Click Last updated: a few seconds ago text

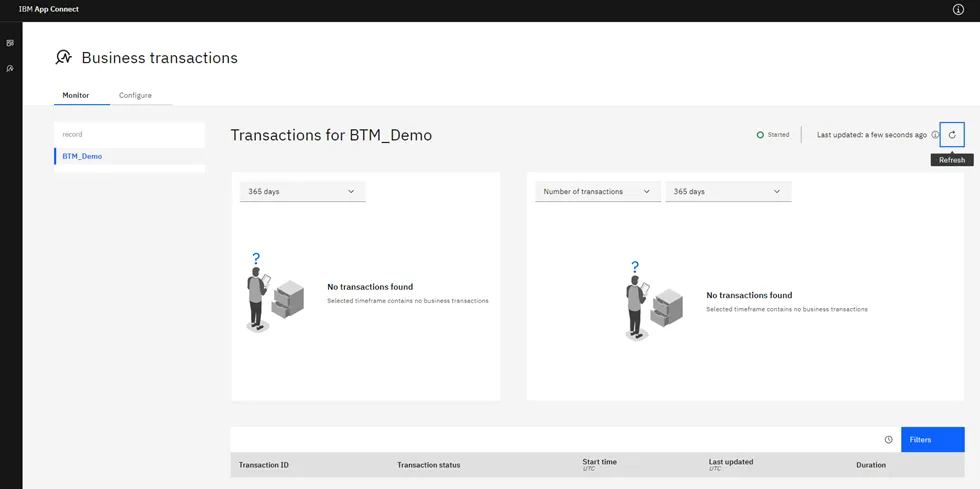872,134
